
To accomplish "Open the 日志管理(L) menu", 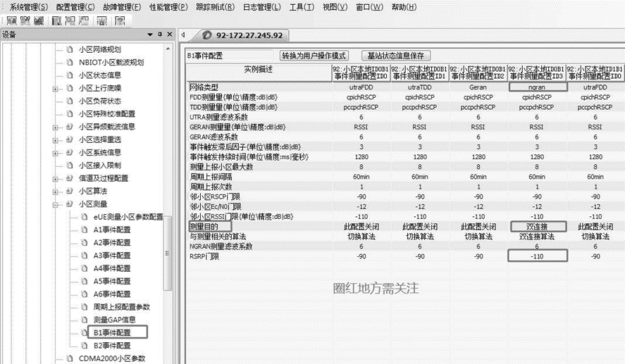I will click(x=262, y=7).
